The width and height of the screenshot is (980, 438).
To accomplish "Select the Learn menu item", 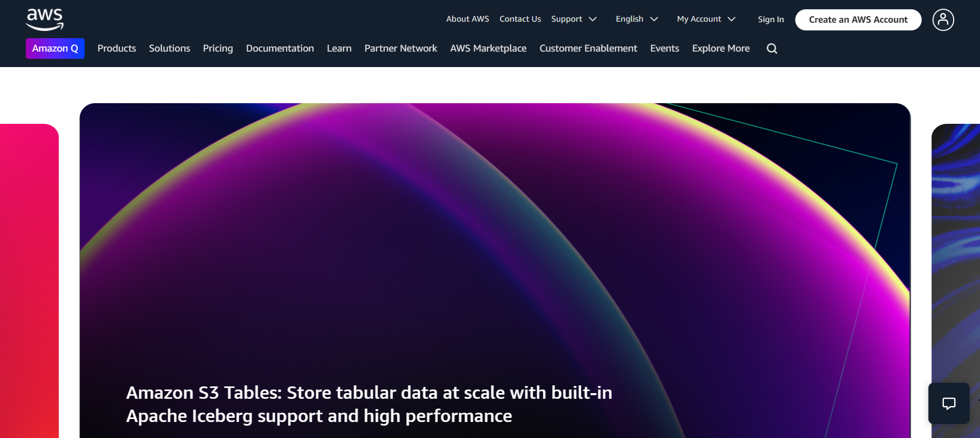I will [x=339, y=48].
